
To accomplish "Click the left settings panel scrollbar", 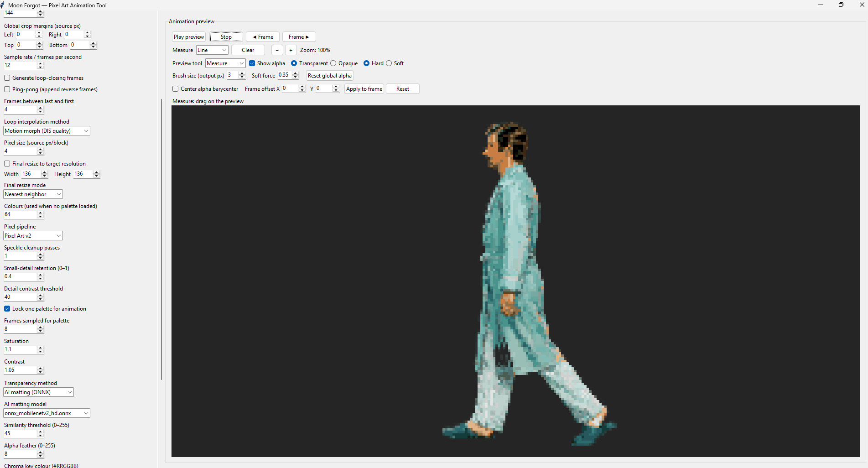I will (161, 239).
